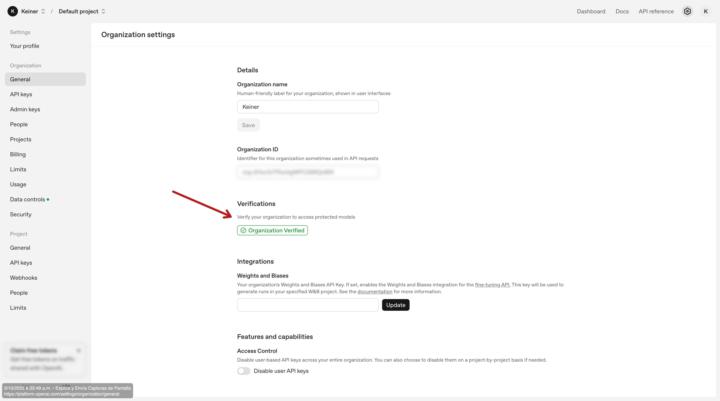The image size is (720, 401).
Task: Open the settings gear icon
Action: [688, 11]
